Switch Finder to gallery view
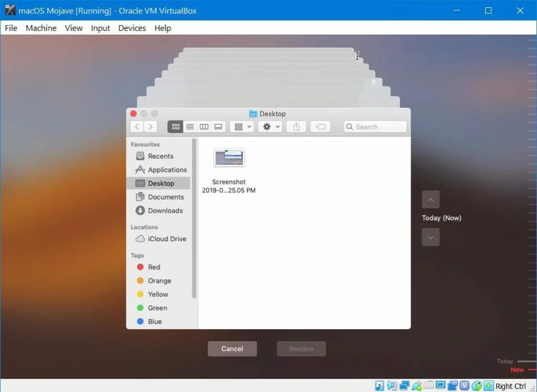 (x=218, y=127)
